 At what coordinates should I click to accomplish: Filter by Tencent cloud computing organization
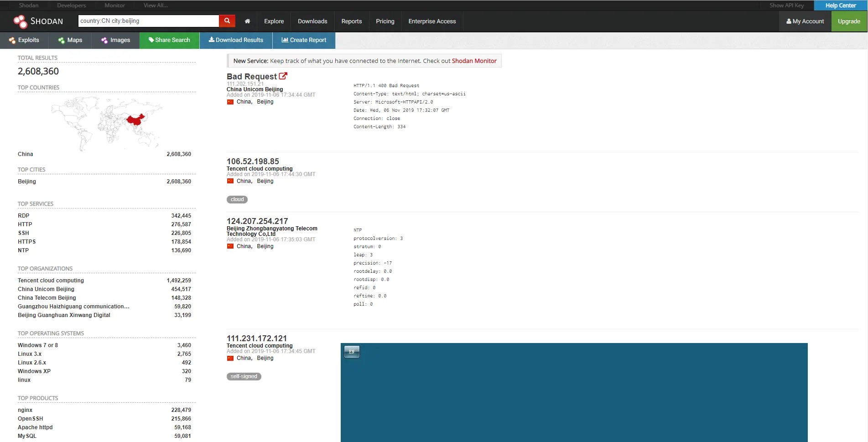point(51,281)
